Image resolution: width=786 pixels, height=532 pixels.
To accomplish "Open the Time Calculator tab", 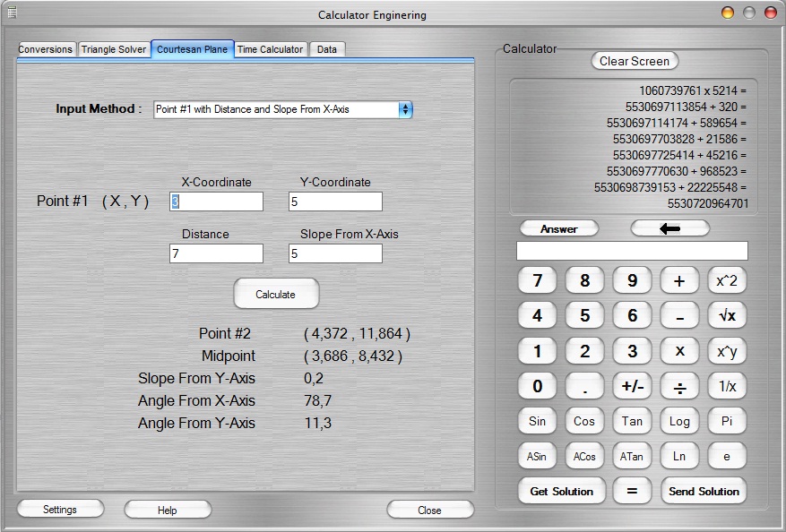I will point(270,49).
